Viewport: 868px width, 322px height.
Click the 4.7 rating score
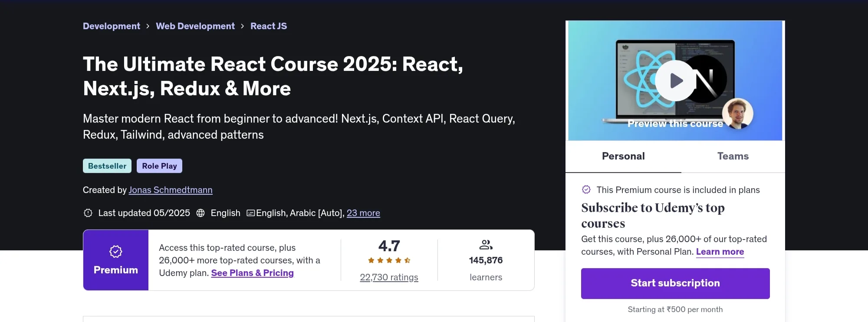click(389, 246)
